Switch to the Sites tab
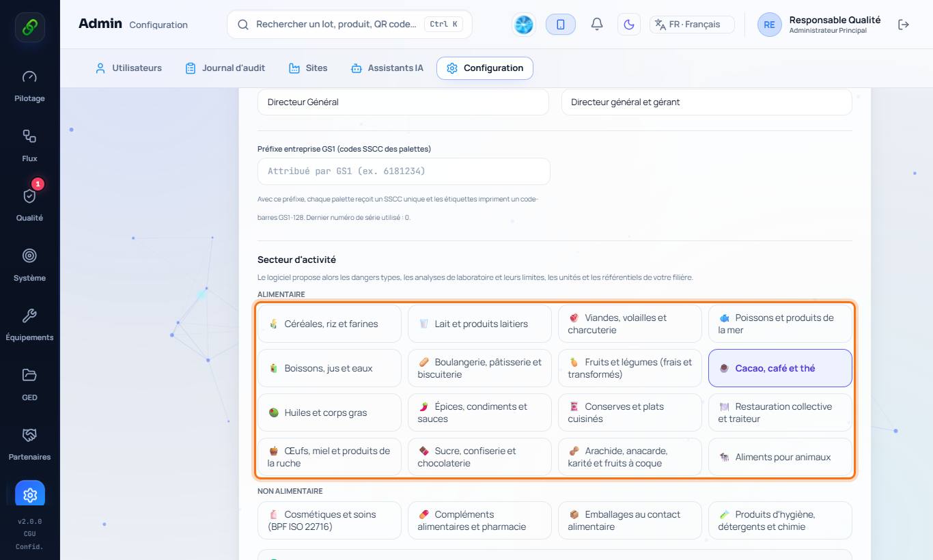Image resolution: width=933 pixels, height=560 pixels. pos(308,68)
